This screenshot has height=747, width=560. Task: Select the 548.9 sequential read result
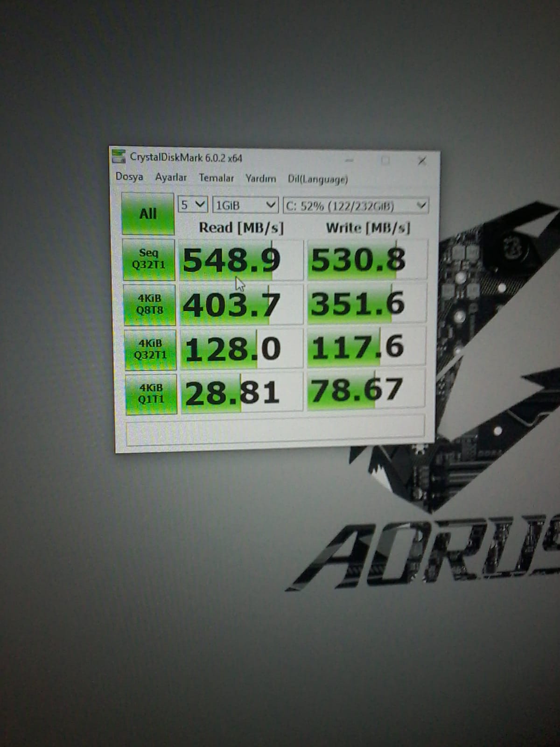point(241,260)
